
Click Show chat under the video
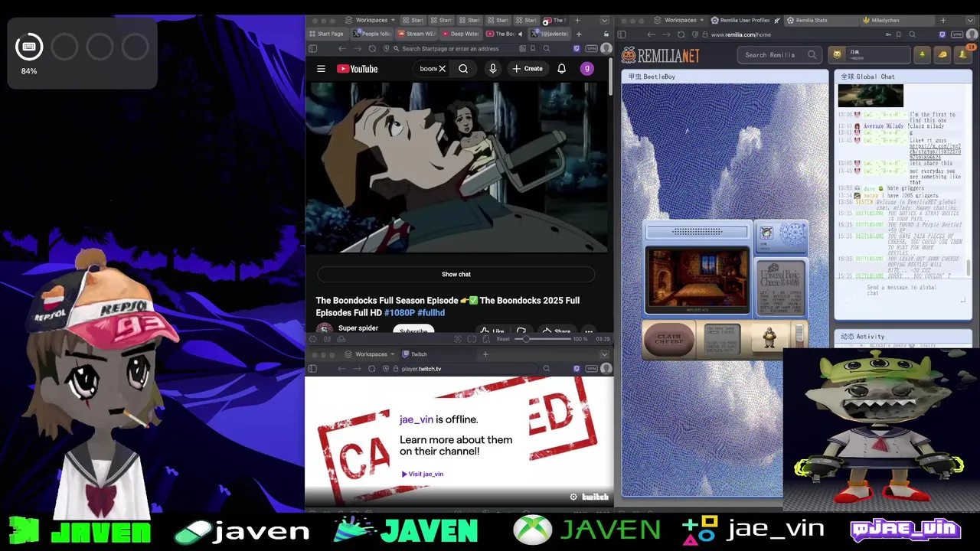tap(456, 274)
